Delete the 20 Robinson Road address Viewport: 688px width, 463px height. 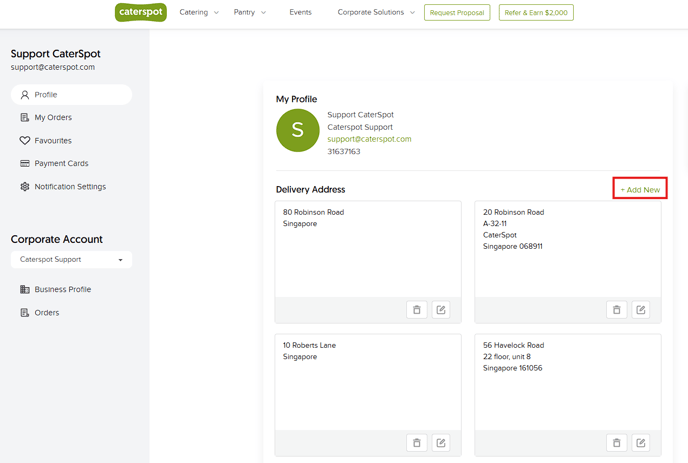coord(616,310)
